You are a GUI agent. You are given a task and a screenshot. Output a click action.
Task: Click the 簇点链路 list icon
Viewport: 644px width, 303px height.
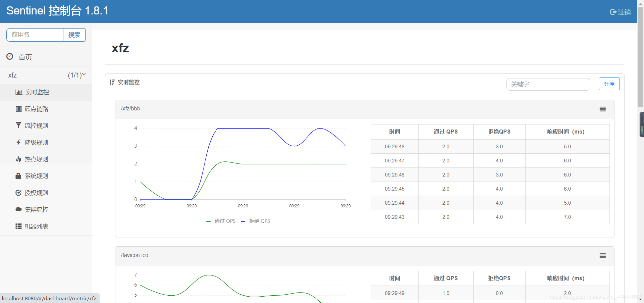19,109
